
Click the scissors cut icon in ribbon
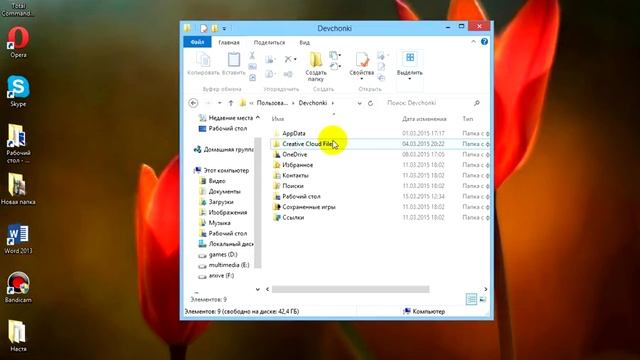pos(252,56)
